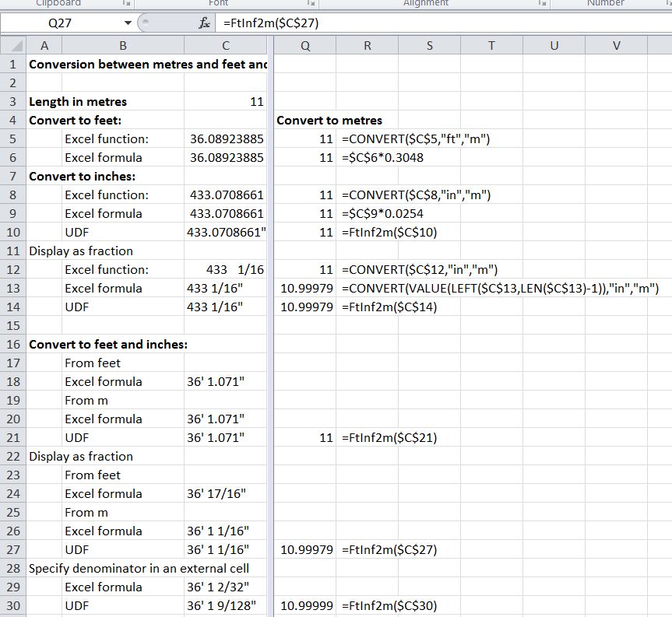Viewport: 672px width, 617px height.
Task: Select column B header
Action: (122, 46)
